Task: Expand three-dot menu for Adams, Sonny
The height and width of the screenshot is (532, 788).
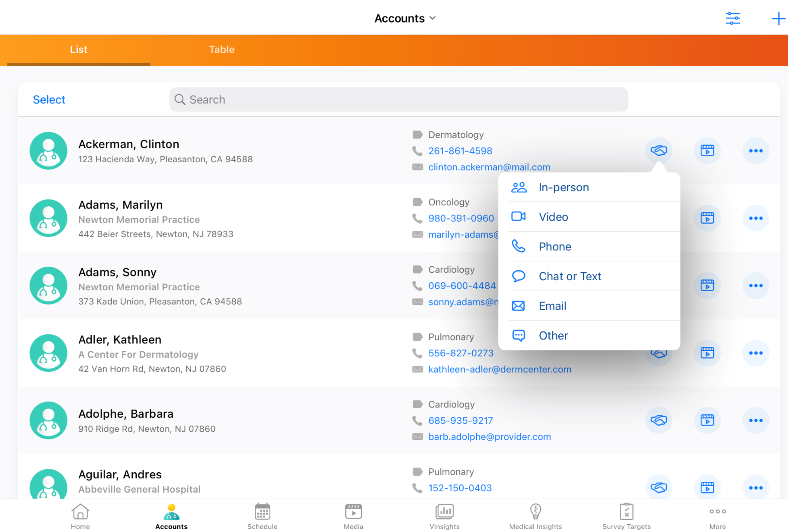Action: click(x=756, y=285)
